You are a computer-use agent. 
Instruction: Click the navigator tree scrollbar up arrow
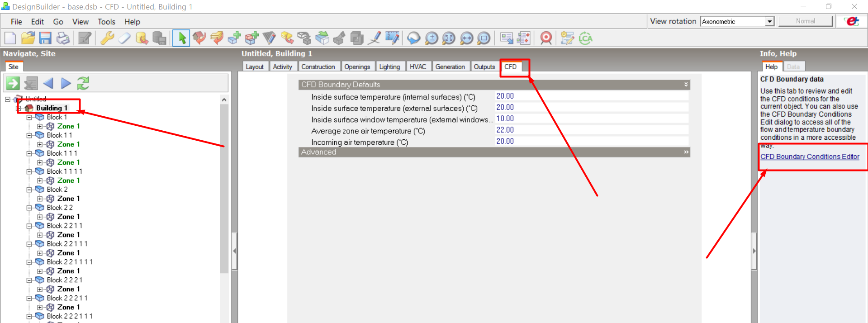point(224,100)
